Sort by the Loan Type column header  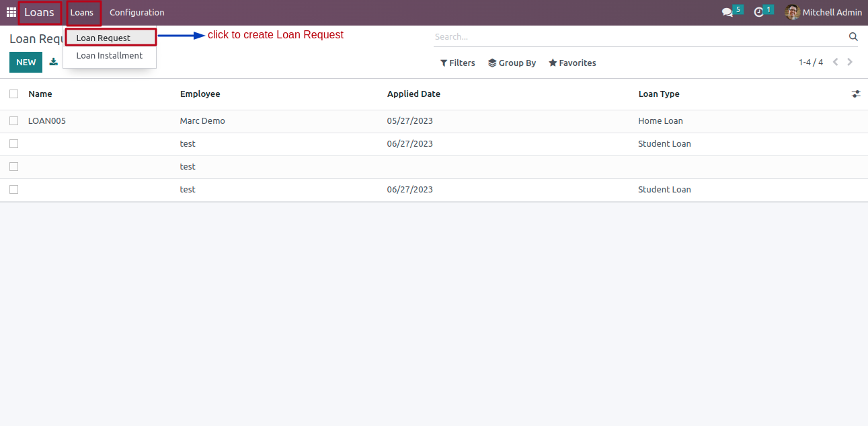659,94
